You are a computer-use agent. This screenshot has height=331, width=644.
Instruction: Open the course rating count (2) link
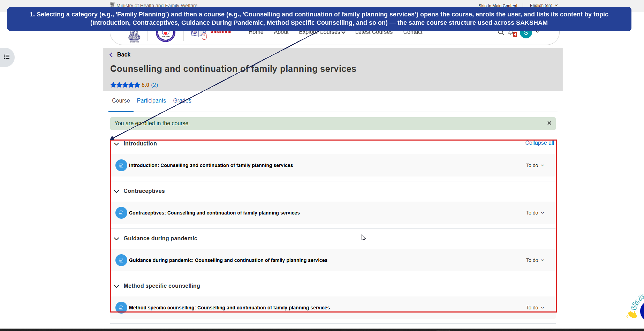tap(154, 85)
